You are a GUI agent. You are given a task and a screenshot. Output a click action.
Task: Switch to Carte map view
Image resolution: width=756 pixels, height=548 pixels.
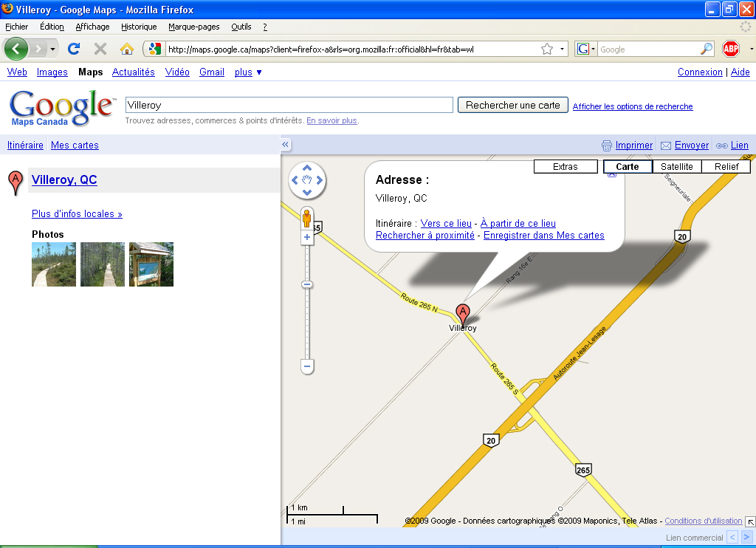pos(628,166)
